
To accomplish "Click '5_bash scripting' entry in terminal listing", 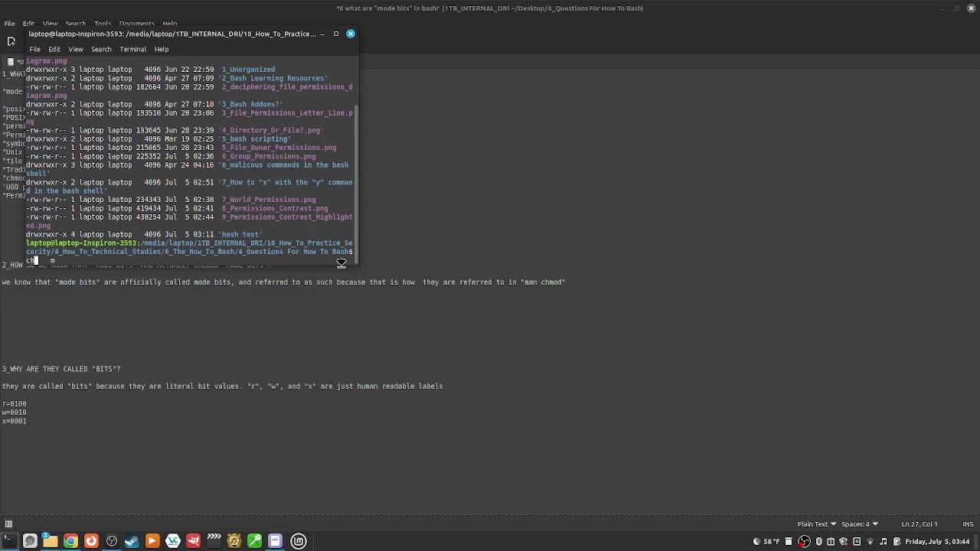I will [x=256, y=139].
